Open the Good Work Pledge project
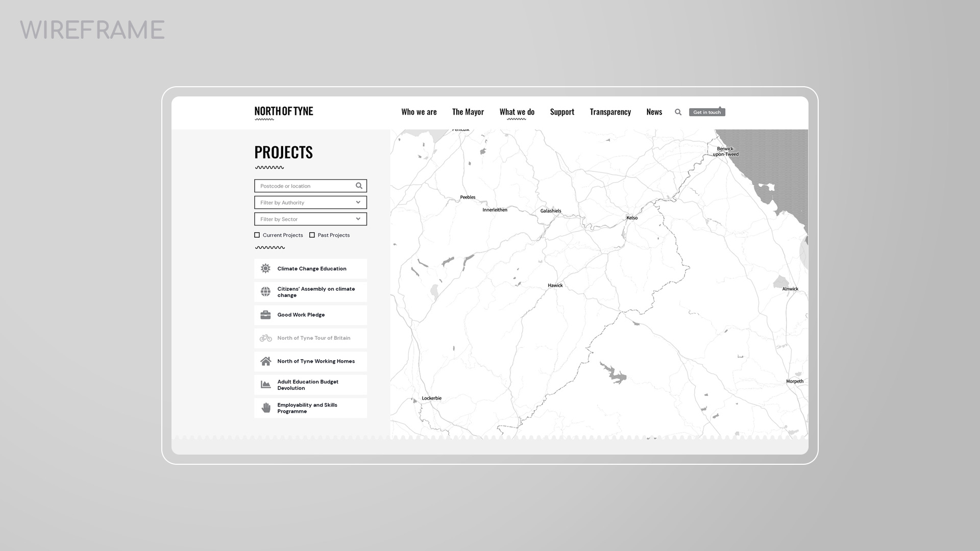Screen dimensions: 980x551 [310, 315]
